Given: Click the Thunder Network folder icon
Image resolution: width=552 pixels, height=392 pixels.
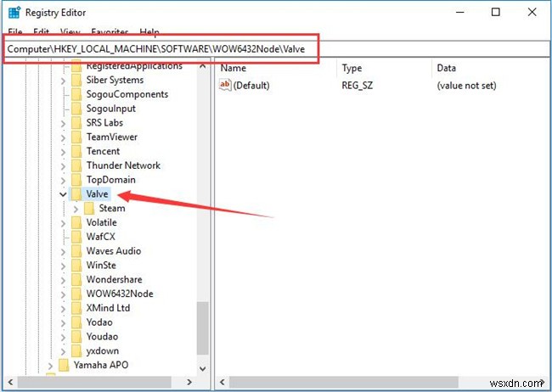Looking at the screenshot, I should point(76,165).
